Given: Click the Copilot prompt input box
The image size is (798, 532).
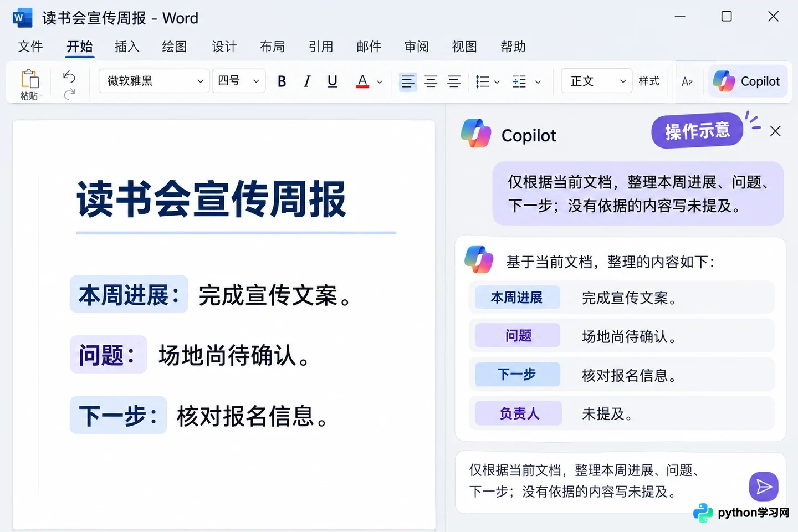Looking at the screenshot, I should point(620,483).
